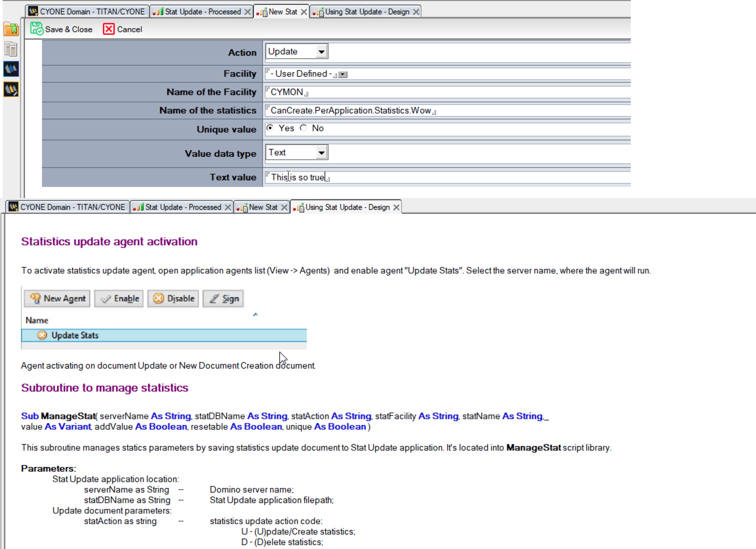Disable the selected agent
The height and width of the screenshot is (549, 756).
point(173,298)
